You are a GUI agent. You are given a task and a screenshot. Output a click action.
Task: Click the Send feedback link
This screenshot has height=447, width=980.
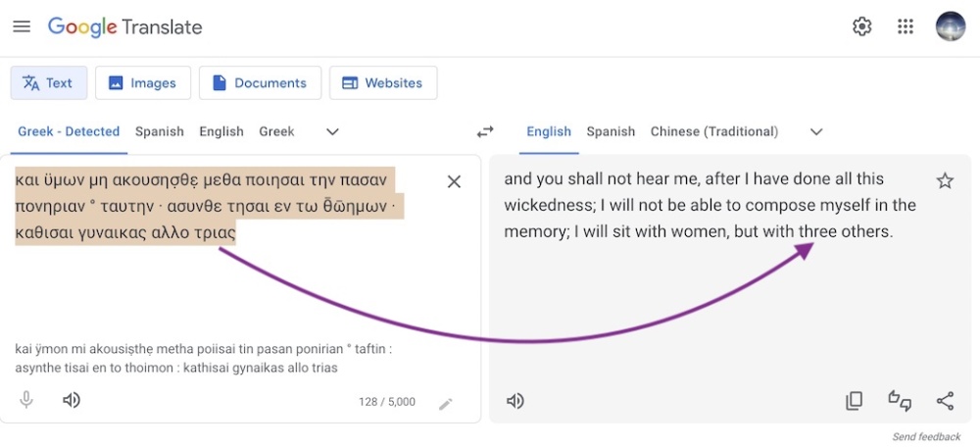click(926, 437)
